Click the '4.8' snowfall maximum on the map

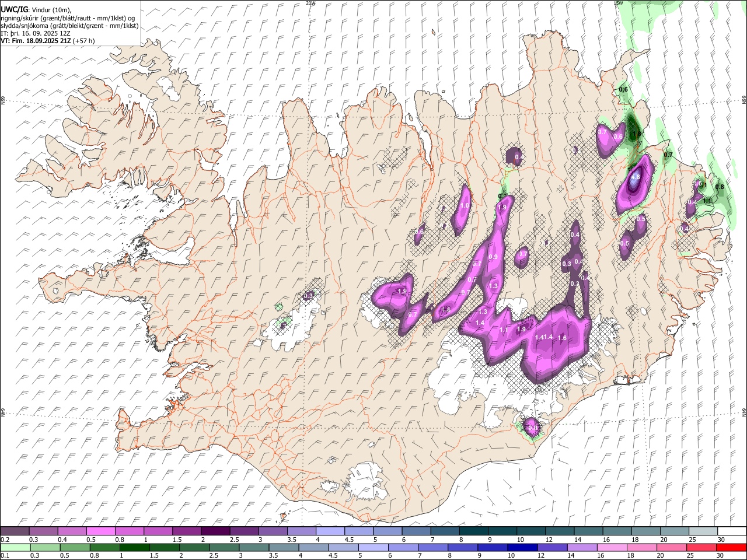(x=636, y=177)
